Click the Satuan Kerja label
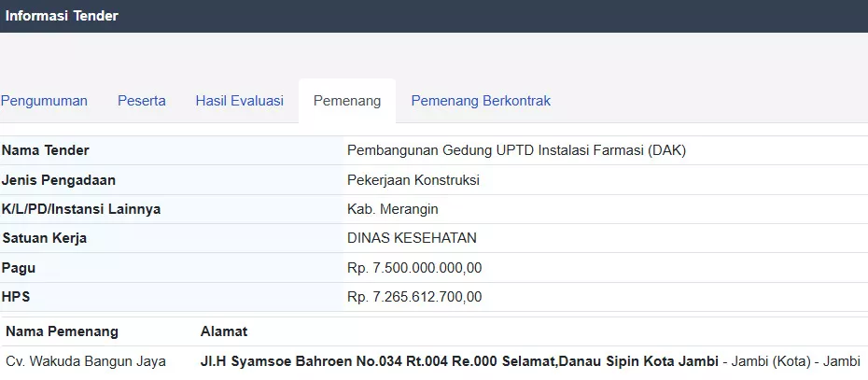Screen dimensions: 868x380 45,238
